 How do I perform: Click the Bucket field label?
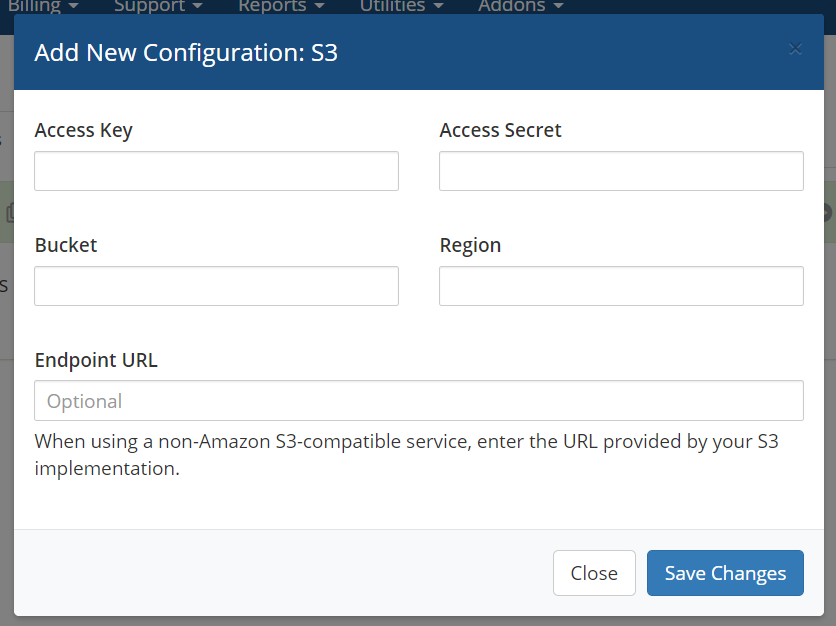[66, 245]
